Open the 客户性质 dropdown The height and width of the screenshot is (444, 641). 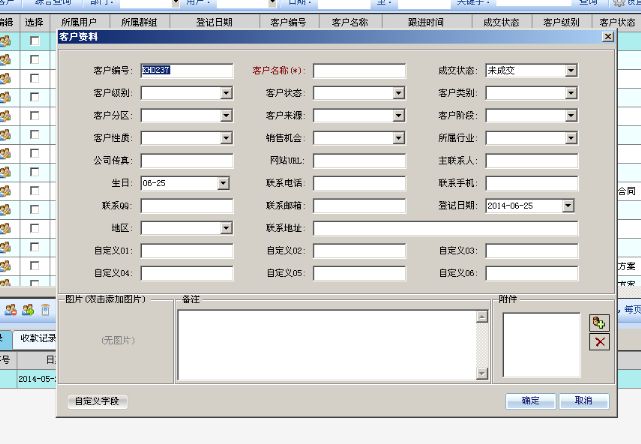[226, 138]
